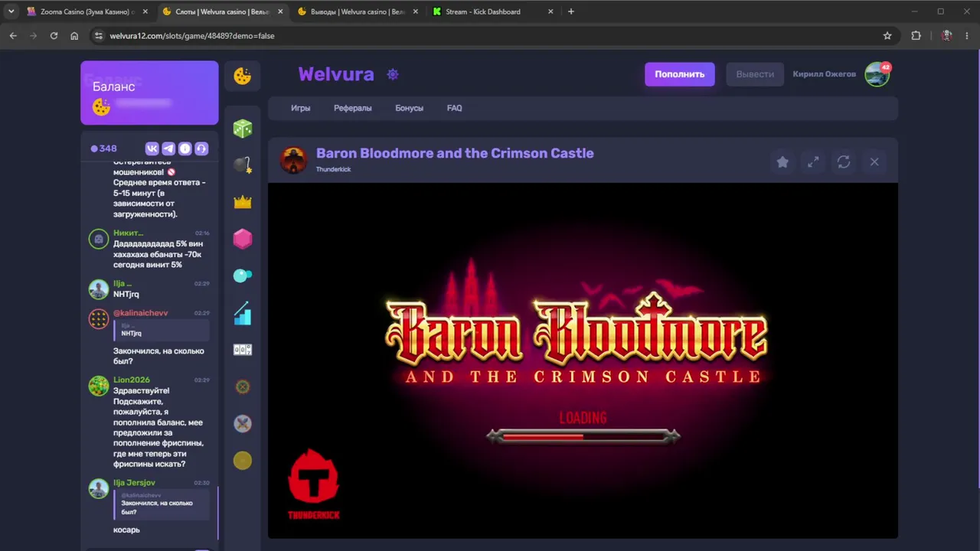Screen dimensions: 980x551
Task: Open the Бонусы menu item
Action: (410, 108)
